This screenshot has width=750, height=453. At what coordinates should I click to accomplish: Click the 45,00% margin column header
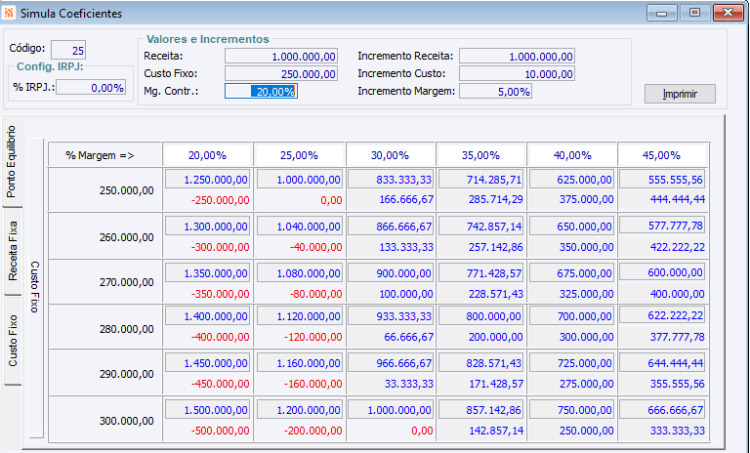[662, 155]
